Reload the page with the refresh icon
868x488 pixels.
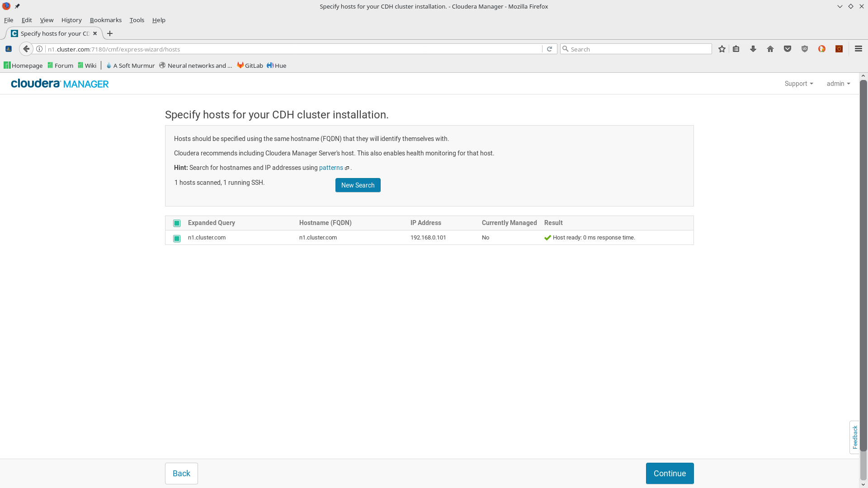(549, 49)
